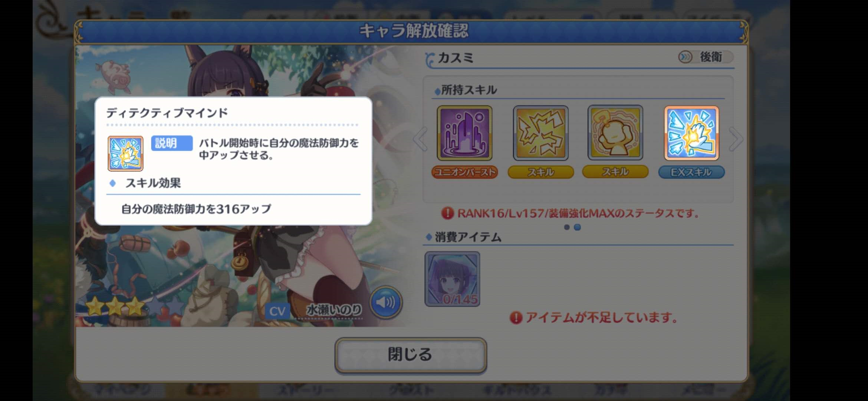Viewport: 868px width, 401px height.
Task: Tap the first スキル yellow label
Action: [x=540, y=172]
